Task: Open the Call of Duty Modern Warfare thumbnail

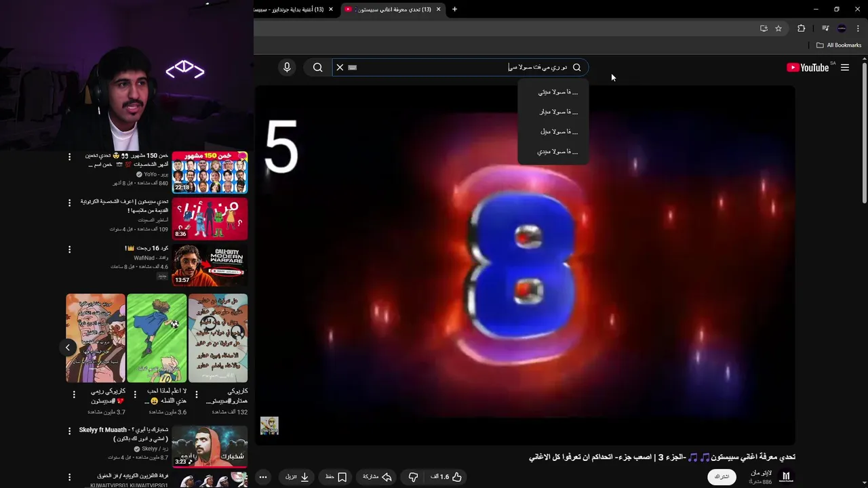Action: click(x=210, y=264)
